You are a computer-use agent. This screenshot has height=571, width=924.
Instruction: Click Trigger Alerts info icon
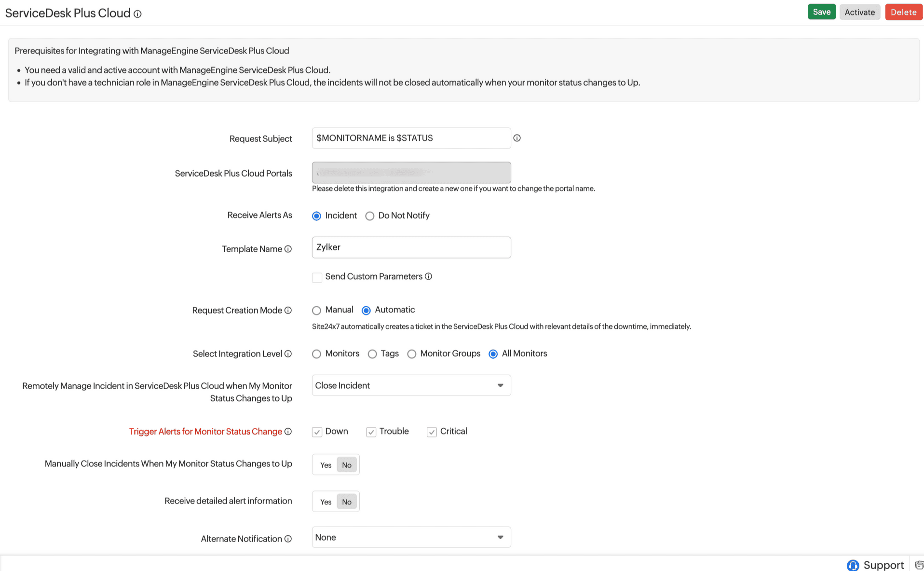[x=288, y=432]
